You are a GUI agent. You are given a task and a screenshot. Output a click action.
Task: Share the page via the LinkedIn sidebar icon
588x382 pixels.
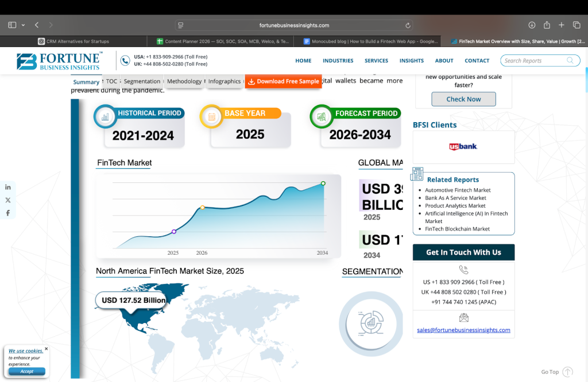click(x=7, y=186)
